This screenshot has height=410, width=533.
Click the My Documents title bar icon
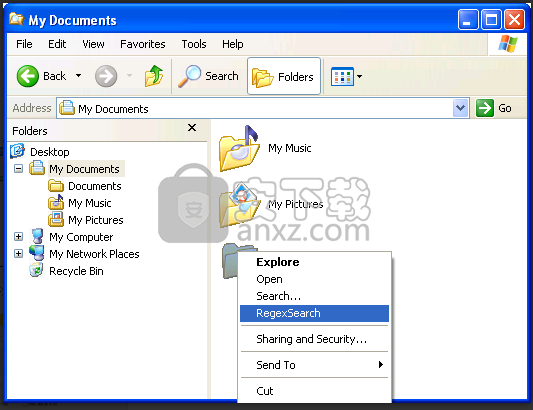tap(16, 19)
